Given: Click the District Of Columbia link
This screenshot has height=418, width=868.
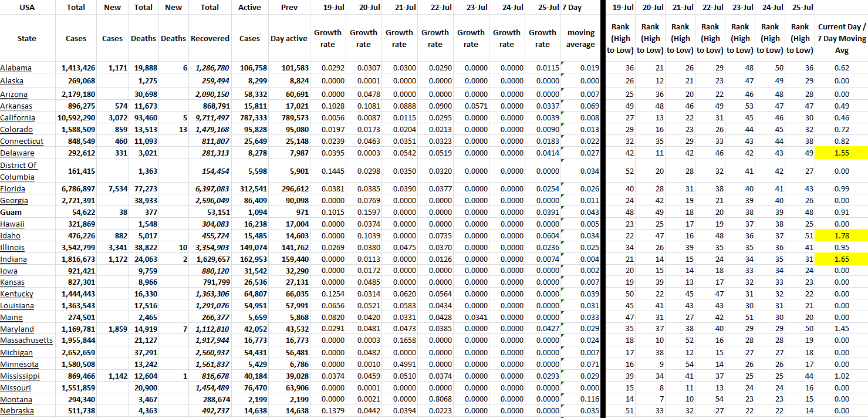Looking at the screenshot, I should tap(18, 171).
